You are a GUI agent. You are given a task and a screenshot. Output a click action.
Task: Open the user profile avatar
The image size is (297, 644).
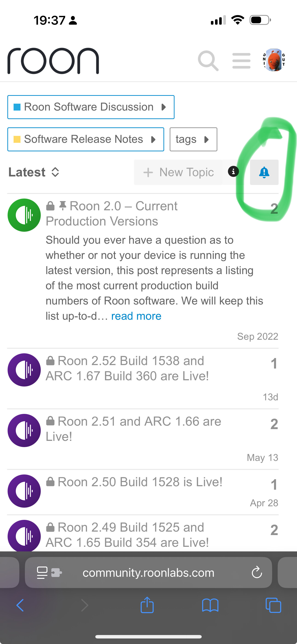click(x=274, y=60)
